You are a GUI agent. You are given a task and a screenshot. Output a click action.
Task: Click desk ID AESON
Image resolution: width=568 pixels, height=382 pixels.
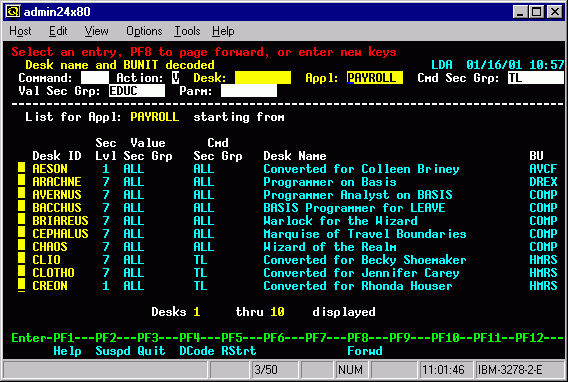click(50, 169)
